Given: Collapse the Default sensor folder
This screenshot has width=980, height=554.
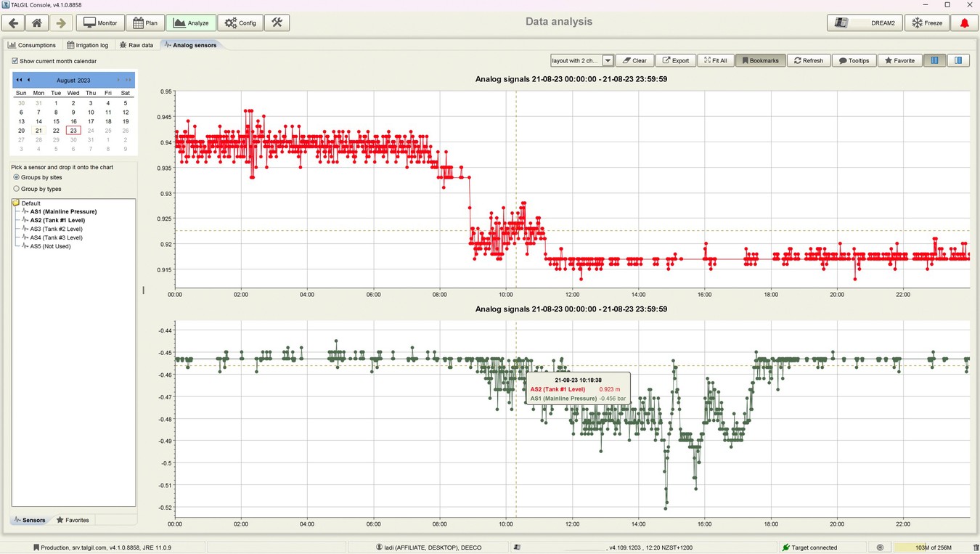Looking at the screenshot, I should coord(17,203).
